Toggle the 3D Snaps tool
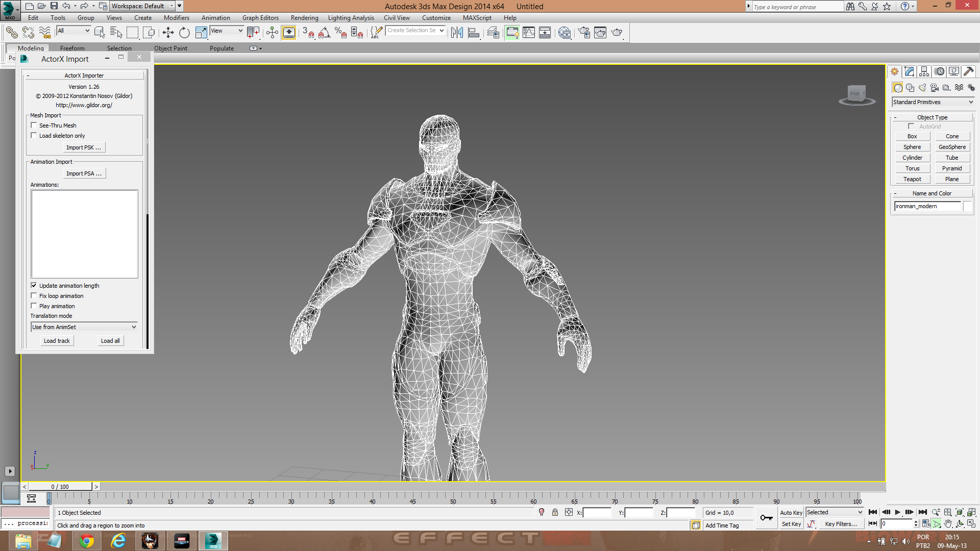980x551 pixels. 308,33
